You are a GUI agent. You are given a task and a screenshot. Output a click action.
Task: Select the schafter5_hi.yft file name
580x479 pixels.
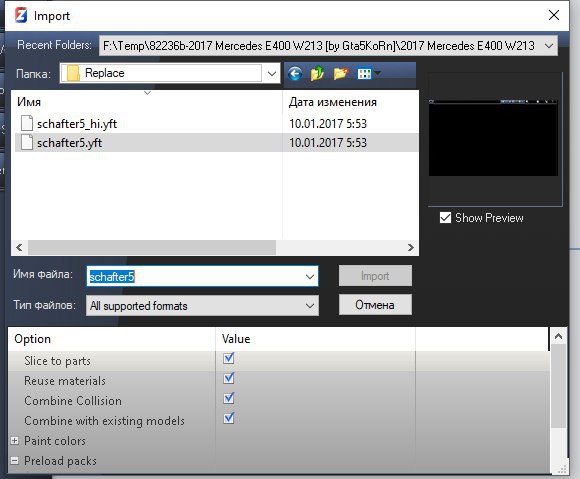(x=77, y=124)
